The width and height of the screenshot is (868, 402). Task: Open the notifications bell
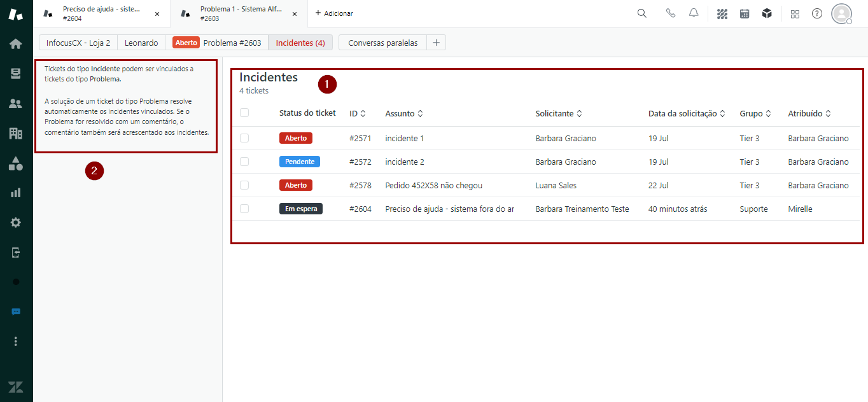[x=694, y=13]
